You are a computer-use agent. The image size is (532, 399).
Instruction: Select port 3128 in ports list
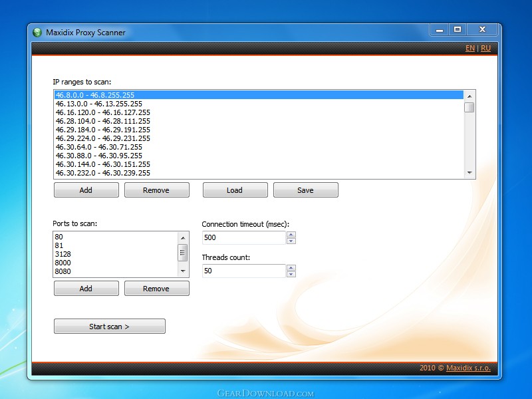pyautogui.click(x=116, y=254)
